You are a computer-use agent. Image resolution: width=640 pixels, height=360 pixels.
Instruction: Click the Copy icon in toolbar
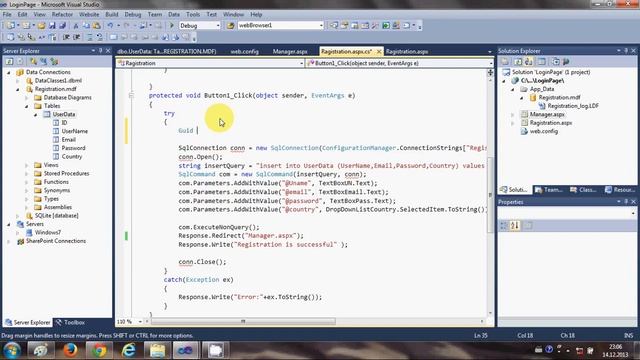click(86, 25)
